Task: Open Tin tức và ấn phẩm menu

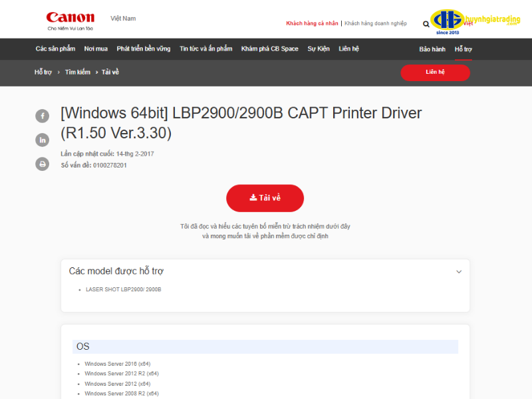Action: pos(206,49)
